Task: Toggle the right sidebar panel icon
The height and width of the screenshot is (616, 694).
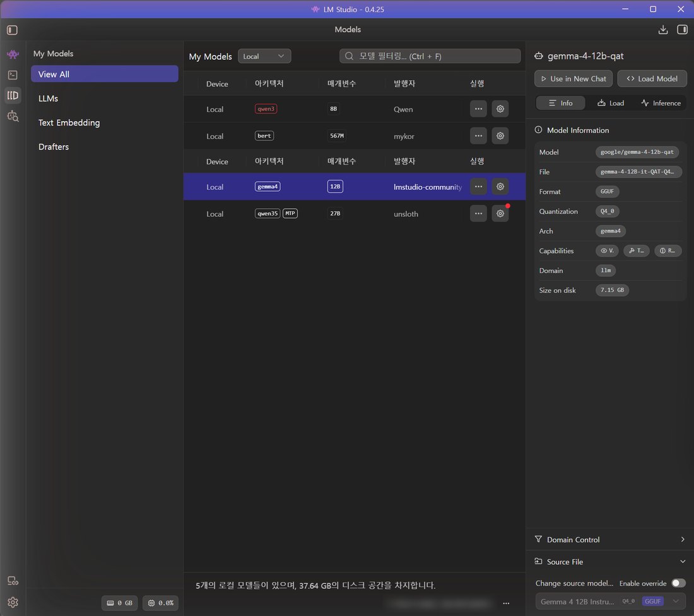Action: pos(682,30)
